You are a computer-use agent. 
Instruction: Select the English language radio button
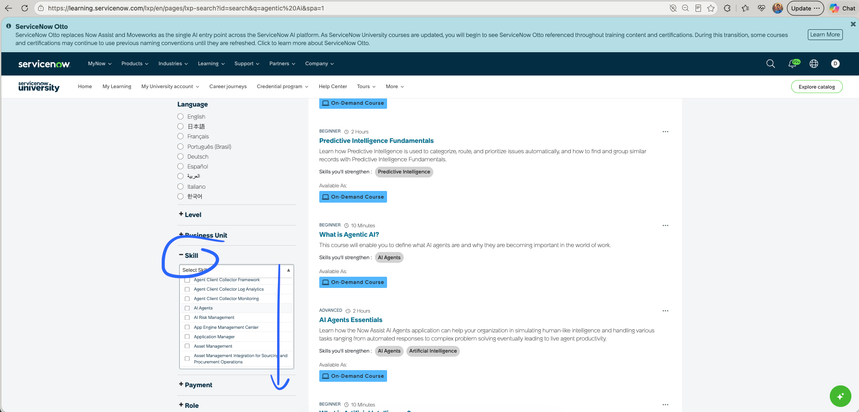(x=180, y=117)
